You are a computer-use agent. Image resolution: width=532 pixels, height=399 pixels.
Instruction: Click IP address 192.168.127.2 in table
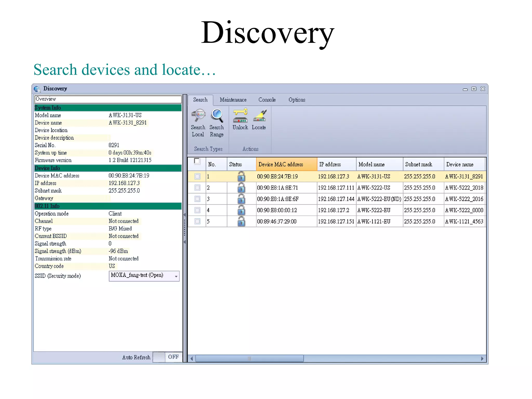(334, 210)
